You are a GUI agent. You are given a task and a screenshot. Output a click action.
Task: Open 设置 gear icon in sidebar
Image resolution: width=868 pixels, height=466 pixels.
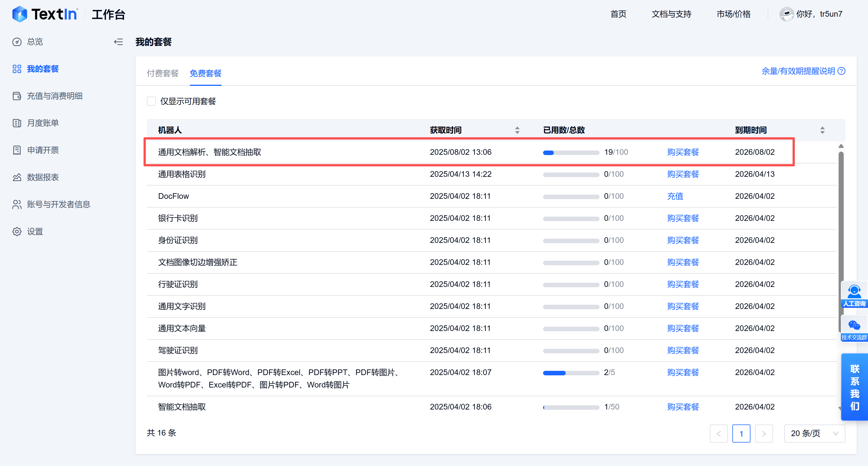click(x=17, y=232)
